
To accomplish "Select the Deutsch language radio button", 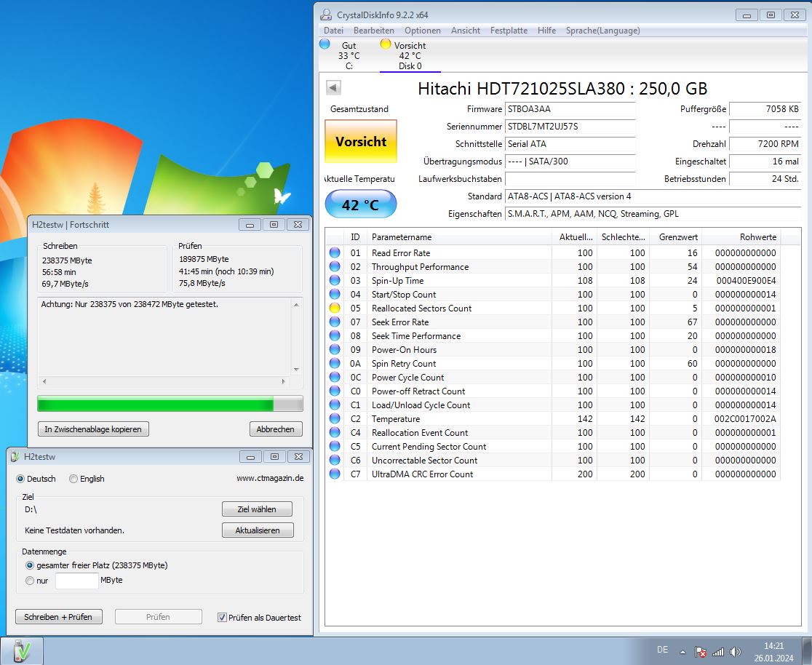I will tap(20, 479).
